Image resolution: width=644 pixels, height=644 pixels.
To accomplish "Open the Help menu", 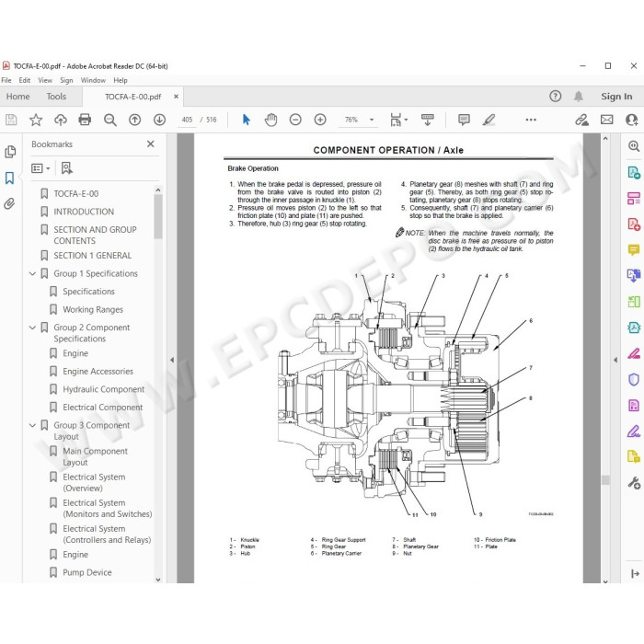I will (x=121, y=80).
